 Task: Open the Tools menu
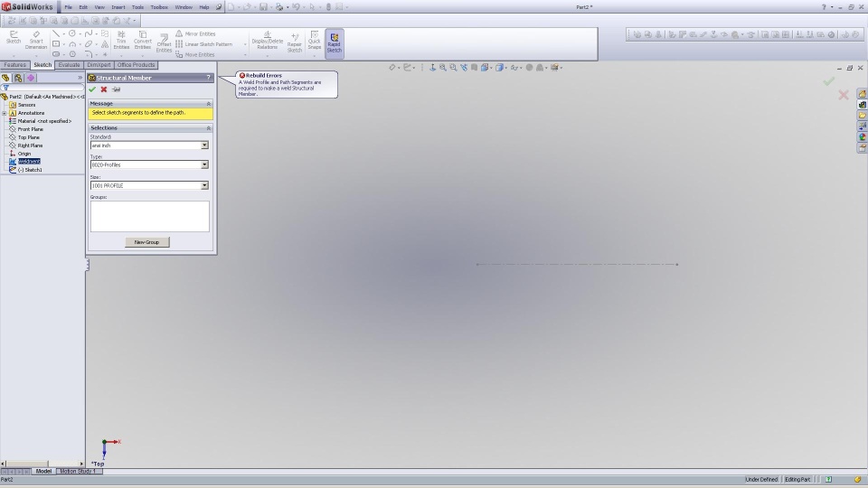click(137, 7)
